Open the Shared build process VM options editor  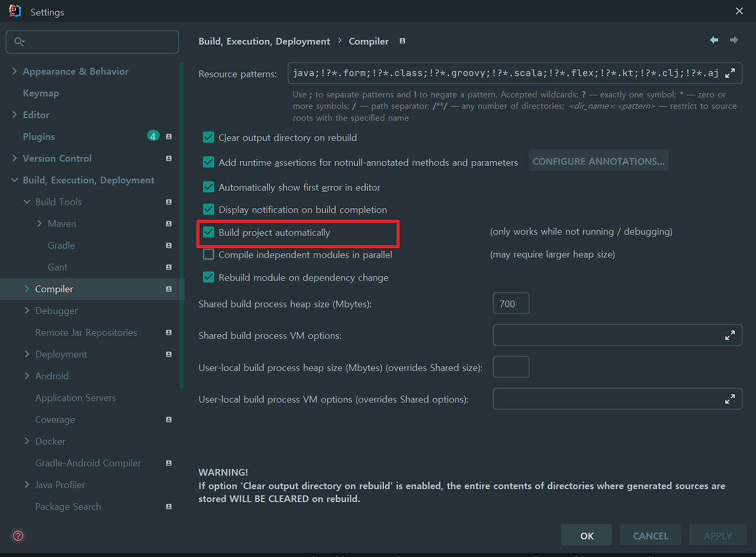click(731, 335)
